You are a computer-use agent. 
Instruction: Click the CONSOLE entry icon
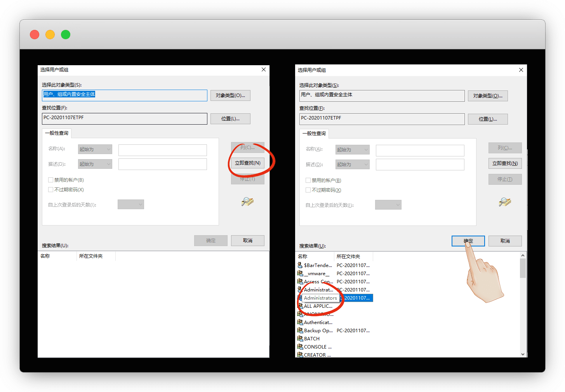click(x=300, y=347)
